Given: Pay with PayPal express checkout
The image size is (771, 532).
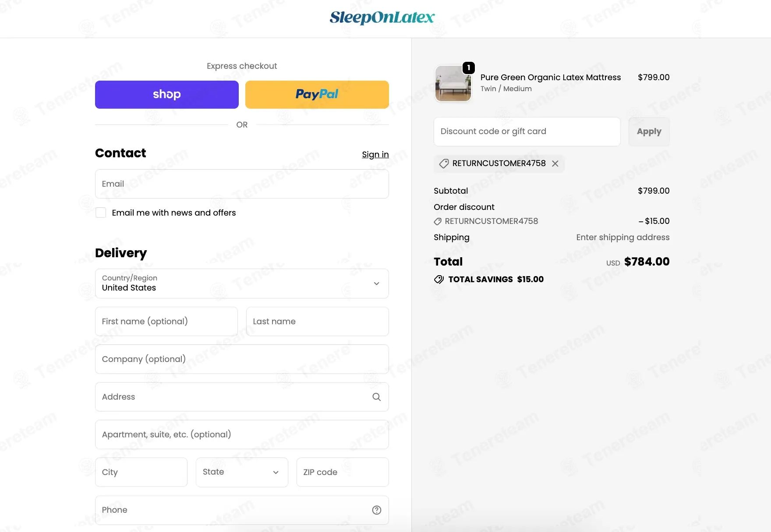Looking at the screenshot, I should coord(317,94).
